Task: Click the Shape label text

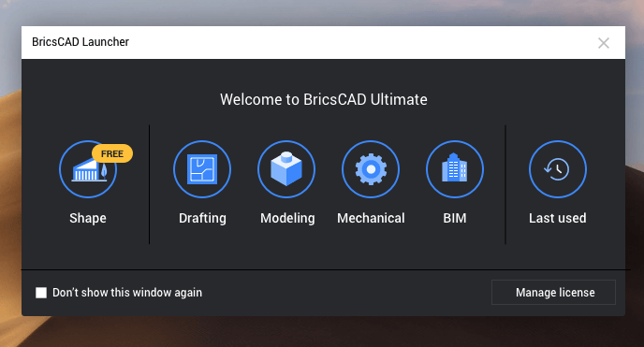Action: pyautogui.click(x=88, y=218)
